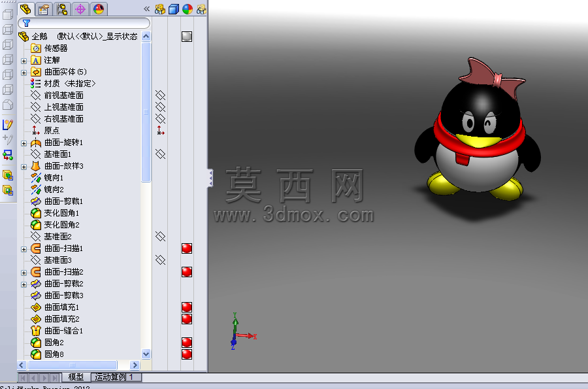The width and height of the screenshot is (588, 389).
Task: Click the sketch pencil toolbar icon
Action: point(8,124)
